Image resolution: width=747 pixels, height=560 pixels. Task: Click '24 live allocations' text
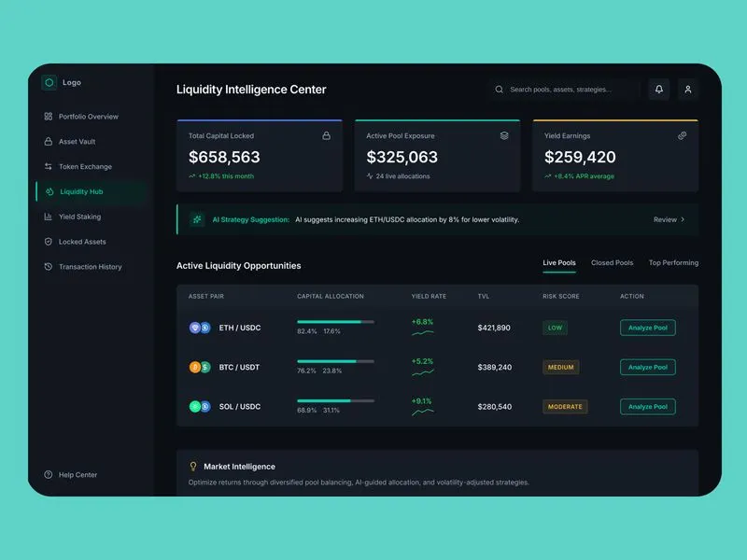tap(403, 176)
